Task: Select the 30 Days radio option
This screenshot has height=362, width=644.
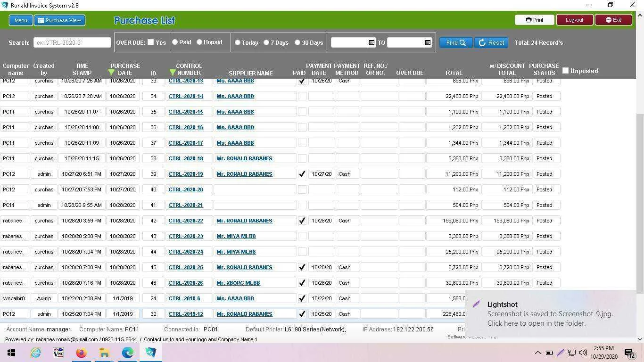Action: (297, 42)
